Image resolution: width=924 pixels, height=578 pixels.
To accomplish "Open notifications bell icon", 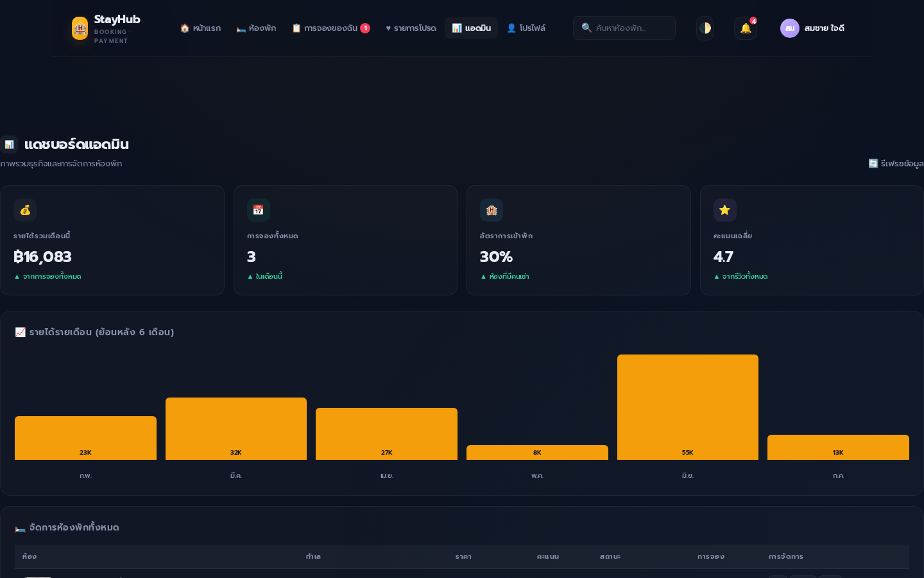I will pos(746,28).
